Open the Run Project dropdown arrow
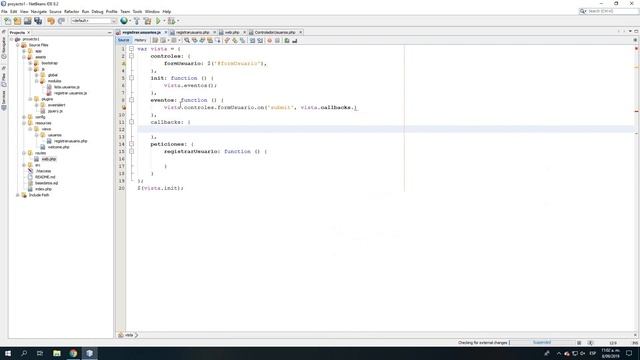The width and height of the screenshot is (640, 360). [164, 21]
